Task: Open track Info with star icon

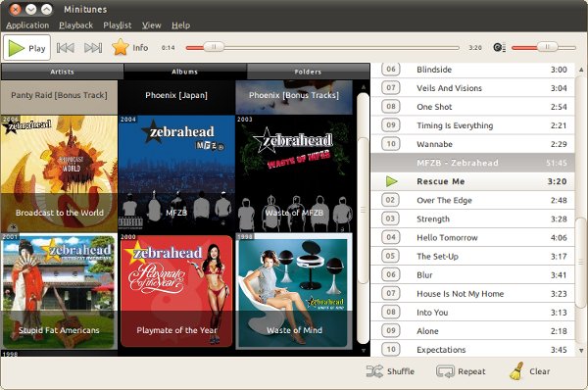Action: click(x=130, y=48)
